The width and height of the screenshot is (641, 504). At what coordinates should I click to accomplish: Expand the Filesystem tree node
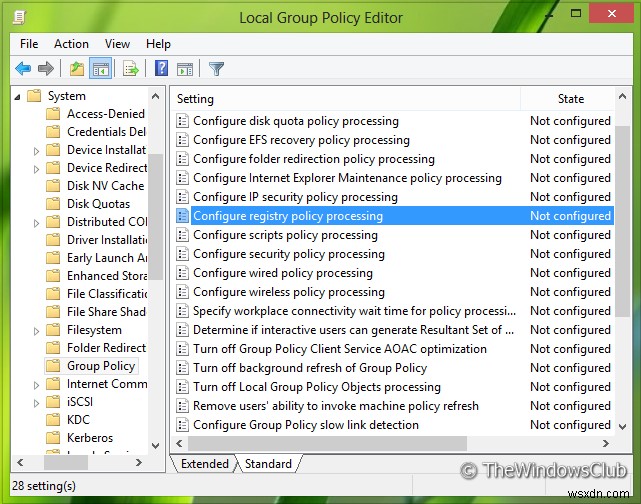pyautogui.click(x=36, y=331)
